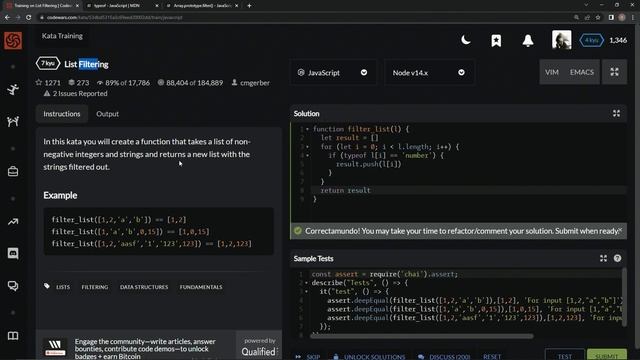Open the discussions speech bubbles icon
The width and height of the screenshot is (640, 360).
[13, 286]
